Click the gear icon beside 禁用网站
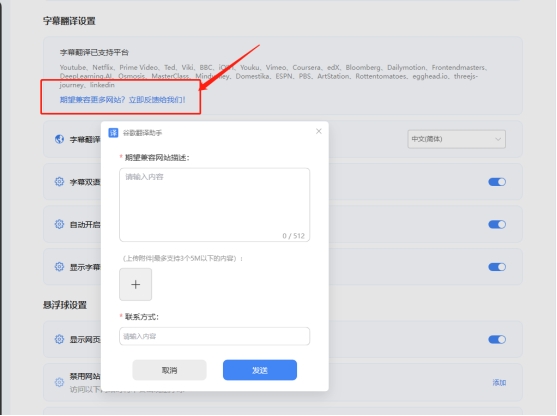This screenshot has height=416, width=557. [x=59, y=382]
